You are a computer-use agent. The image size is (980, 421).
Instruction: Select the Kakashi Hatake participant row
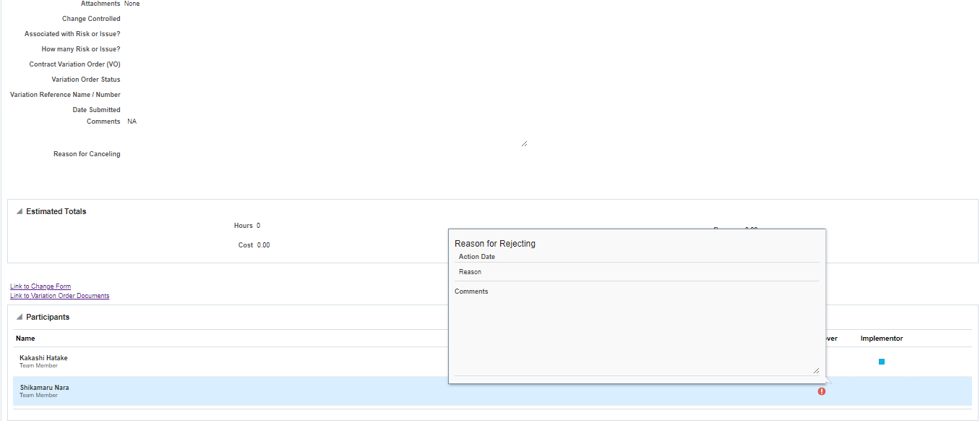pyautogui.click(x=217, y=361)
